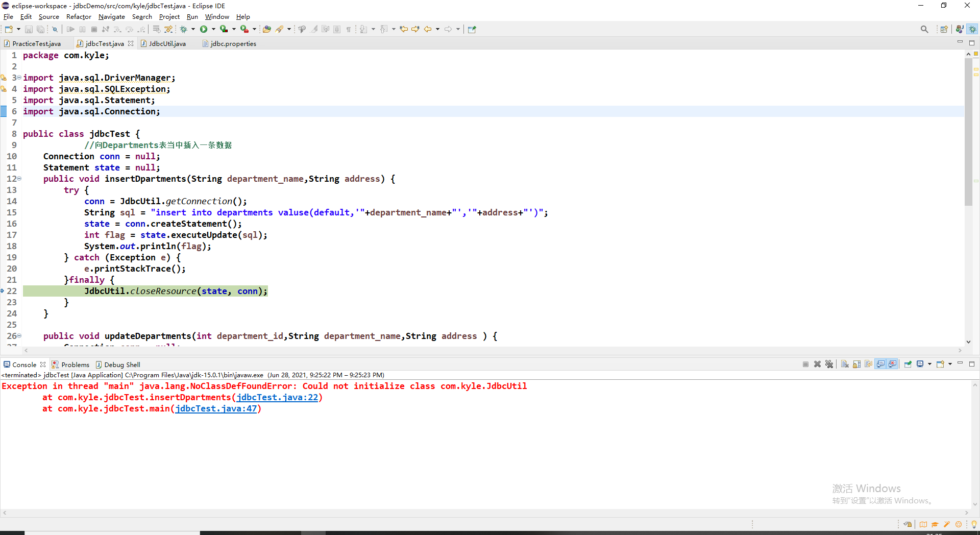Go to the Last Edit Location

point(404,29)
